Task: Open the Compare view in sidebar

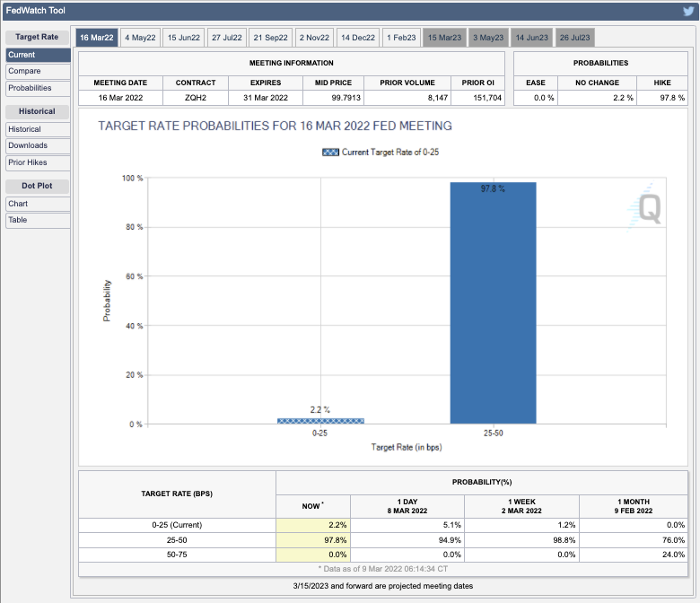Action: (x=38, y=72)
